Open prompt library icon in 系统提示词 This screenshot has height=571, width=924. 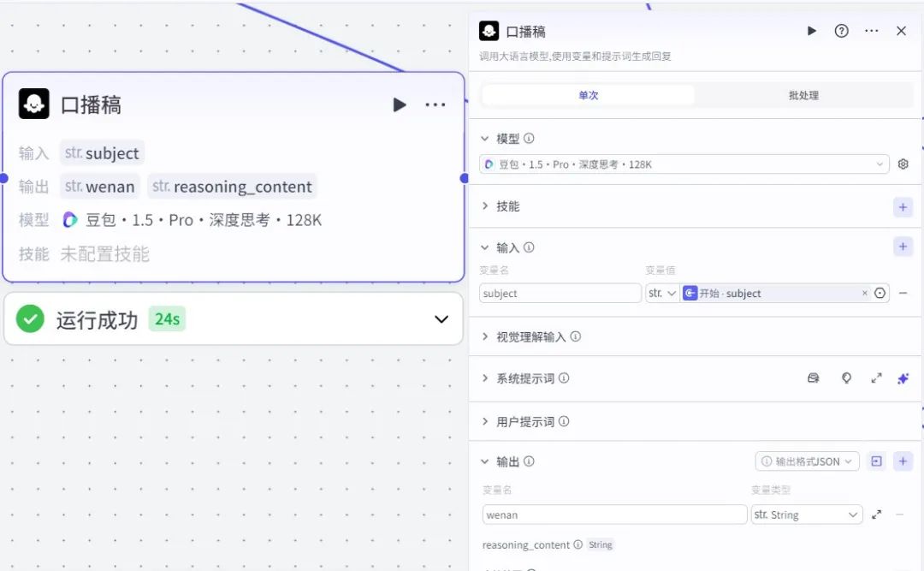click(x=814, y=378)
